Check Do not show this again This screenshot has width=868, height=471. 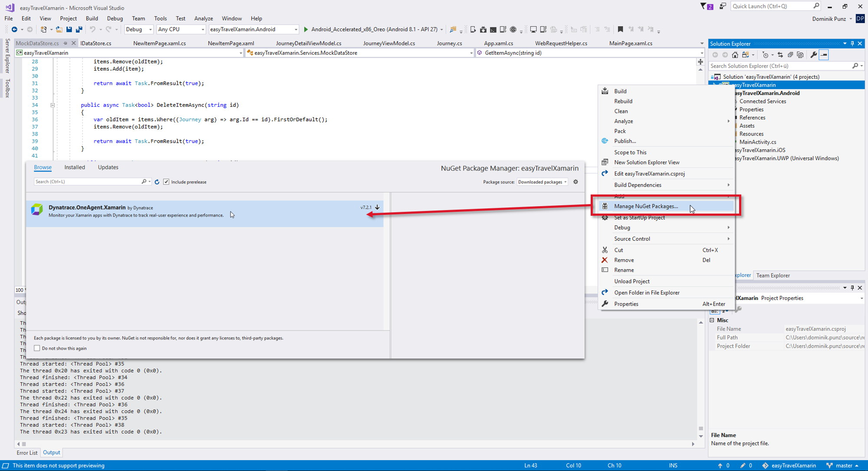click(37, 348)
